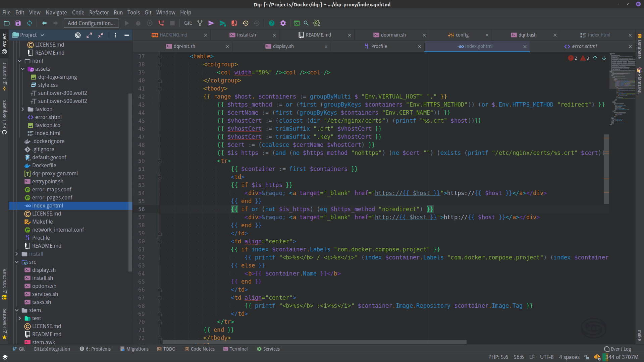Viewport: 644px width, 362px height.
Task: Click the Forward navigation arrow
Action: coord(56,23)
